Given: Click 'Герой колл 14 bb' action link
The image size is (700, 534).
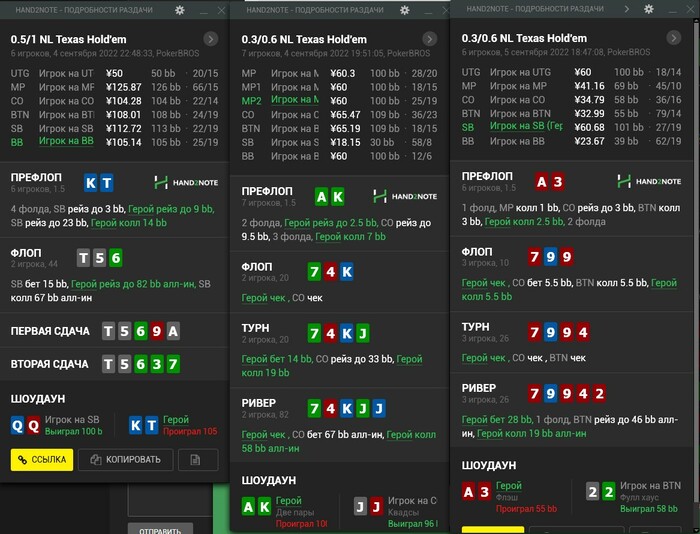Looking at the screenshot, I should point(129,223).
